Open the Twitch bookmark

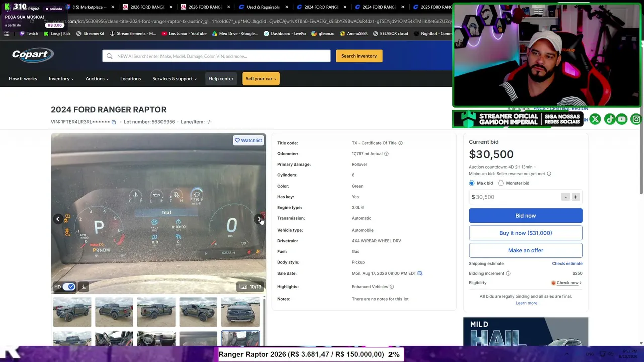tap(29, 34)
